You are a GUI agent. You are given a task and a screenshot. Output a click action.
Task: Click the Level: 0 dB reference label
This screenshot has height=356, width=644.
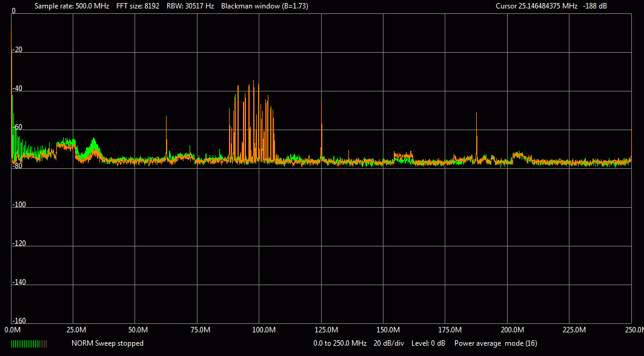coord(429,343)
